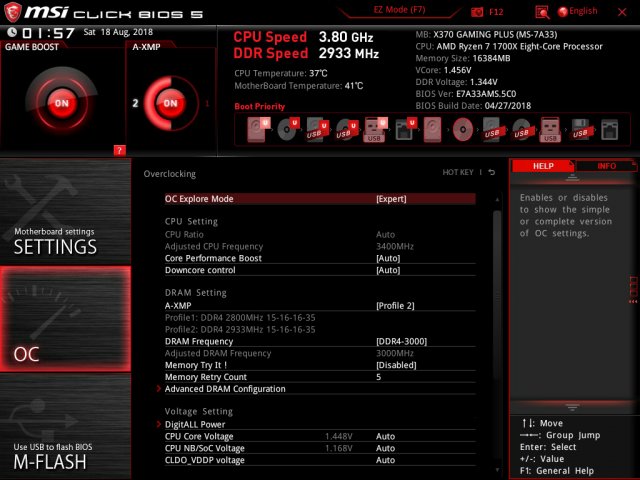
Task: Take a screenshot with the camera icon
Action: click(477, 12)
